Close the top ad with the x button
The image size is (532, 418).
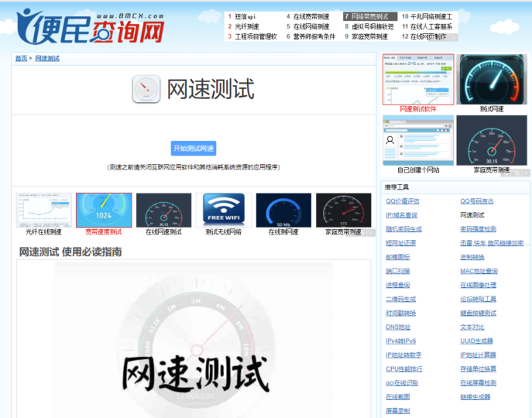454,37
